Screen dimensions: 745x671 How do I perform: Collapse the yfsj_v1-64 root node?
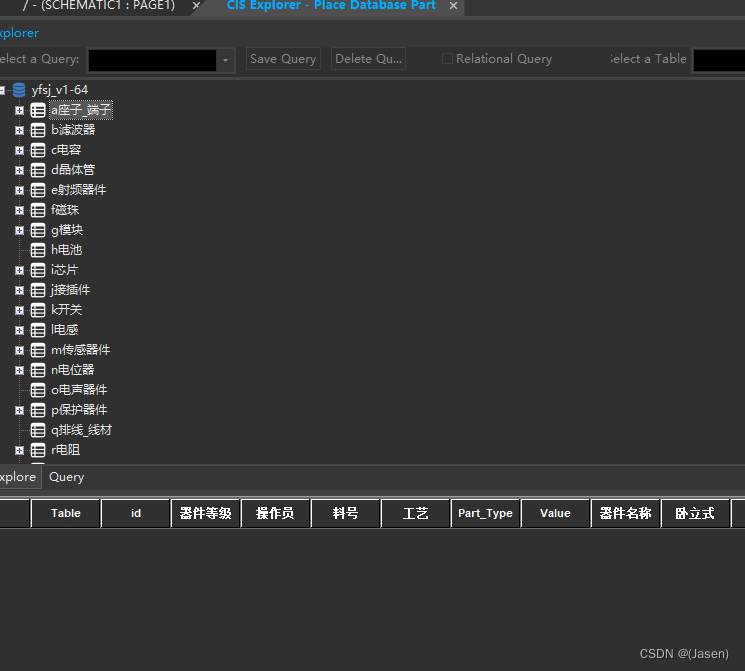(3, 90)
